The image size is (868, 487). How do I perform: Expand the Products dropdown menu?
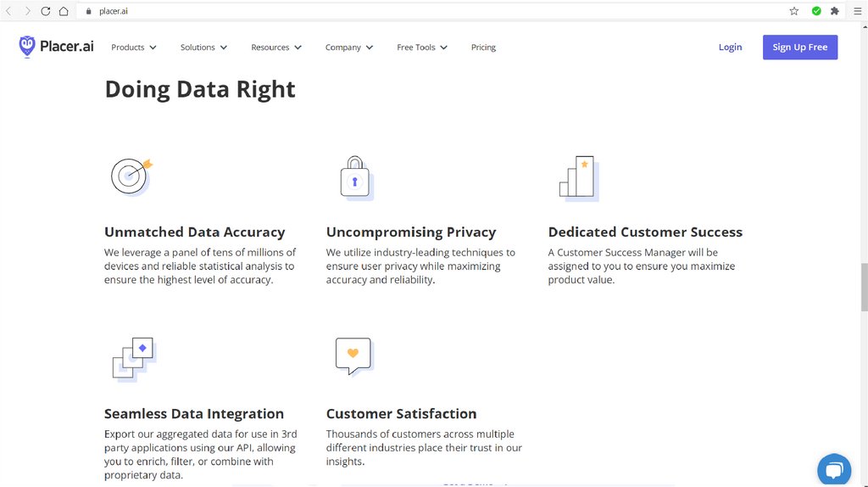point(134,48)
